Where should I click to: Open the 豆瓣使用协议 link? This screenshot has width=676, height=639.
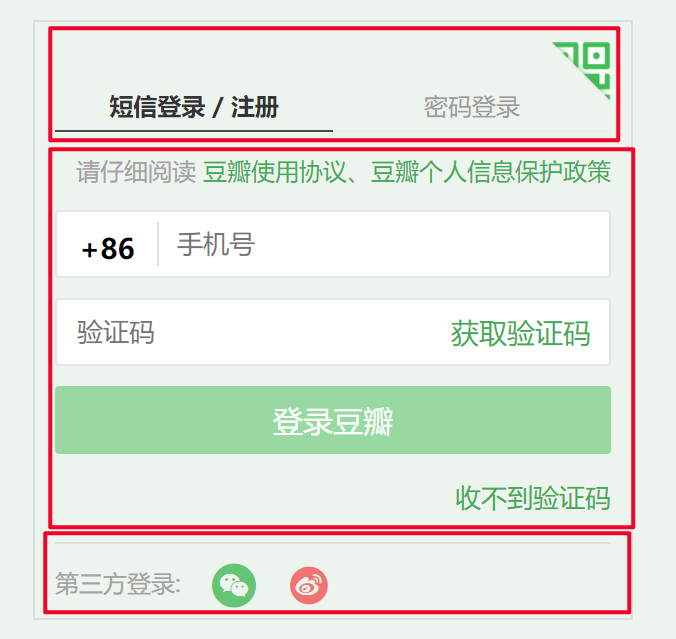[x=275, y=172]
